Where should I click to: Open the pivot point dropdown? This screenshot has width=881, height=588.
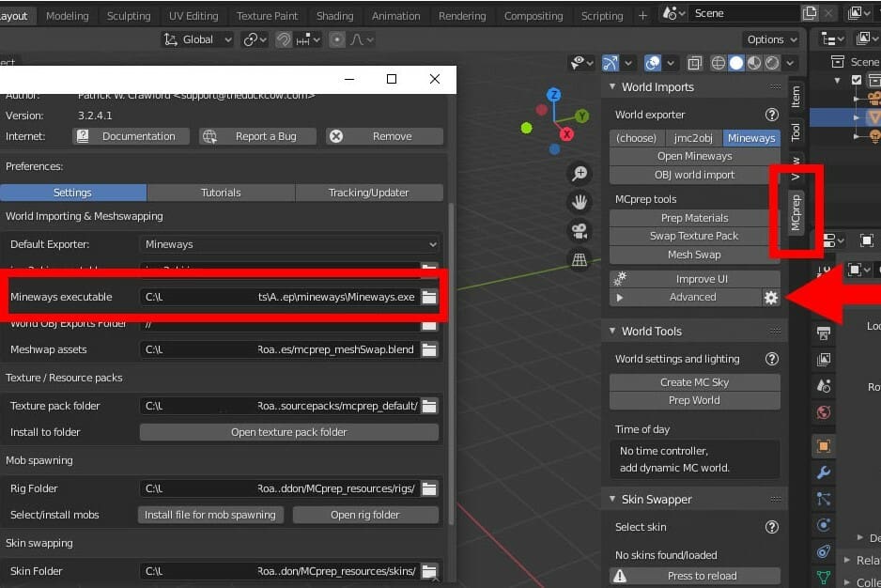[x=255, y=39]
